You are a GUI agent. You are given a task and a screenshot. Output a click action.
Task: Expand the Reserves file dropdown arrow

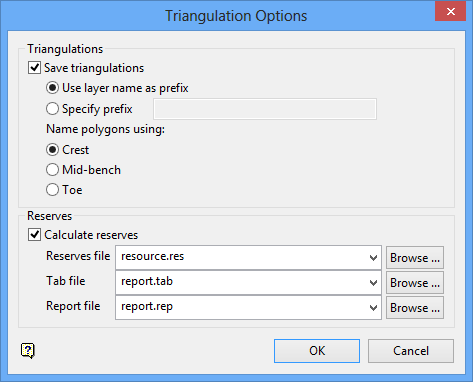tap(373, 258)
